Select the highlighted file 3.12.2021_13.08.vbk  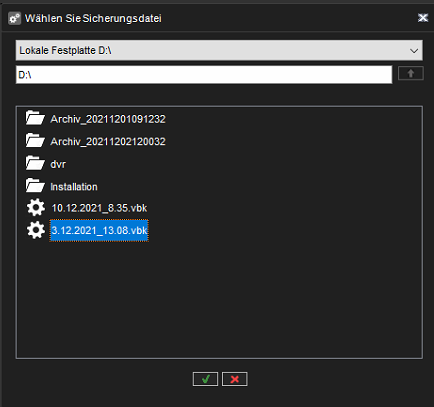(99, 230)
